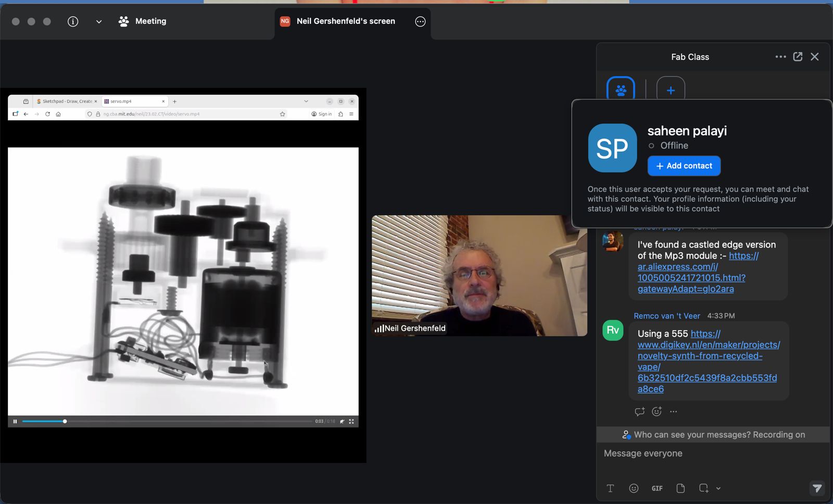Pop out the Fab Class chat panel

[798, 57]
